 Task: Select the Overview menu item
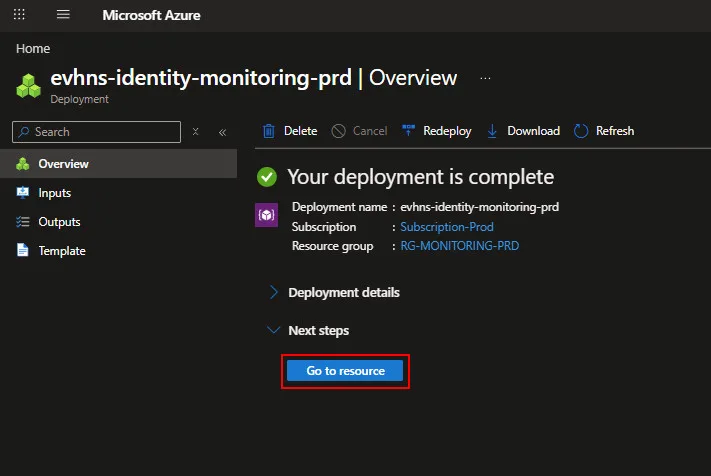pos(118,164)
